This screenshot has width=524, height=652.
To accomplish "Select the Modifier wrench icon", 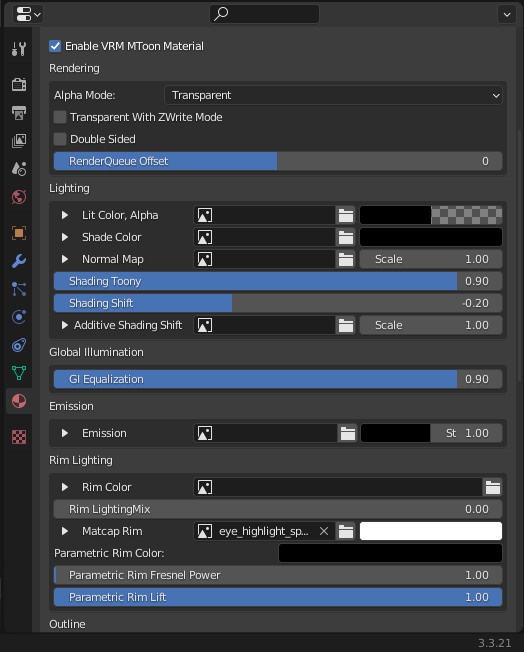I will [x=19, y=261].
